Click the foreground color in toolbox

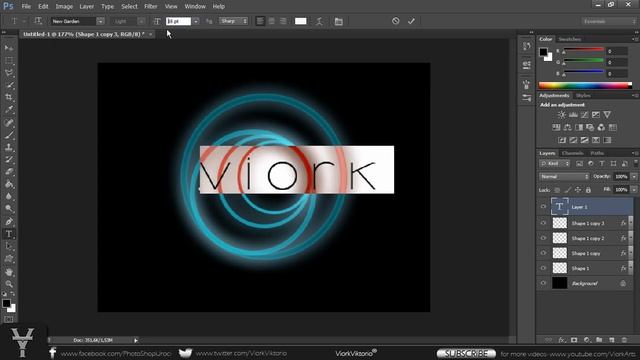point(6,303)
